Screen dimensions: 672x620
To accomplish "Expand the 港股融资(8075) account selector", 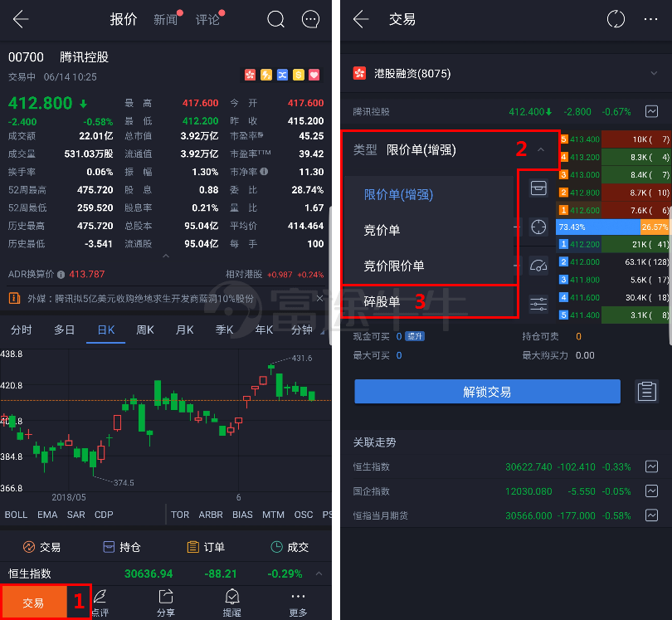I will pos(654,73).
